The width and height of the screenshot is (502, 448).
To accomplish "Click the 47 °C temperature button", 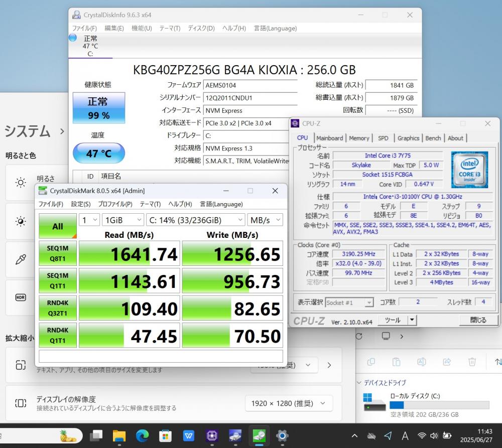I will click(x=98, y=154).
